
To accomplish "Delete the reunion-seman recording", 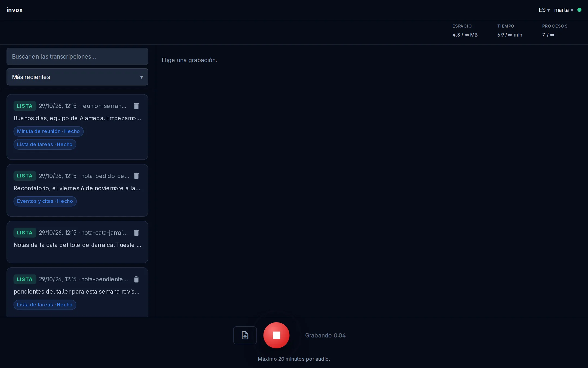I will click(136, 106).
